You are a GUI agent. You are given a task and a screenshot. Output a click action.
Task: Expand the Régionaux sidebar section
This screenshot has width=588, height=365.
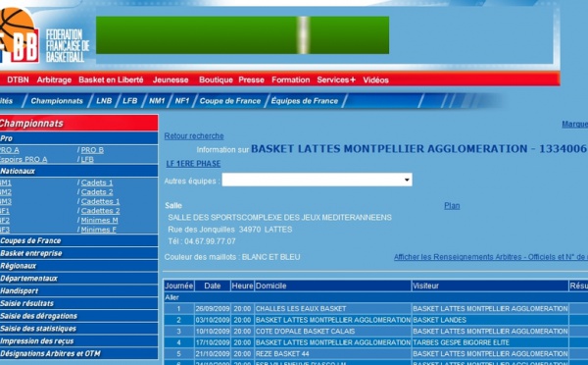pyautogui.click(x=78, y=266)
